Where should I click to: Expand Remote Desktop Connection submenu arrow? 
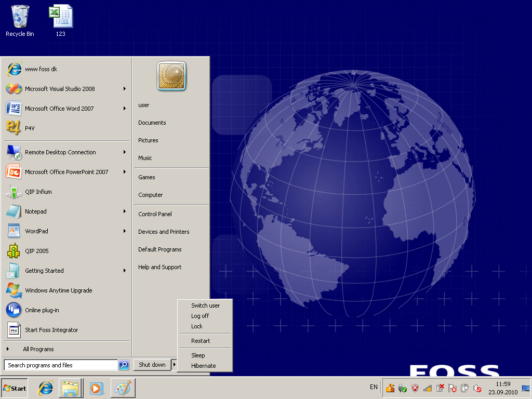125,152
